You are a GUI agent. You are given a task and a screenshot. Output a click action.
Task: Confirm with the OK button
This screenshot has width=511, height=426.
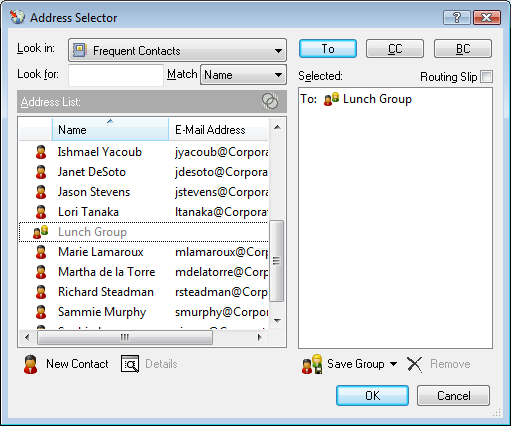pyautogui.click(x=373, y=396)
